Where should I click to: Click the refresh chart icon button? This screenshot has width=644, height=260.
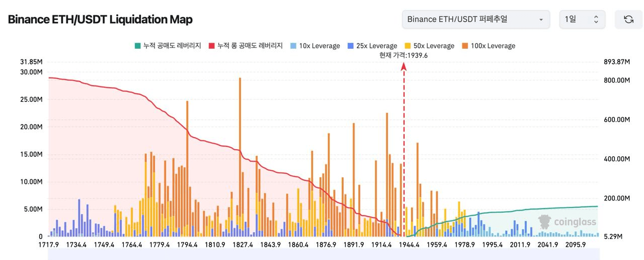[628, 19]
